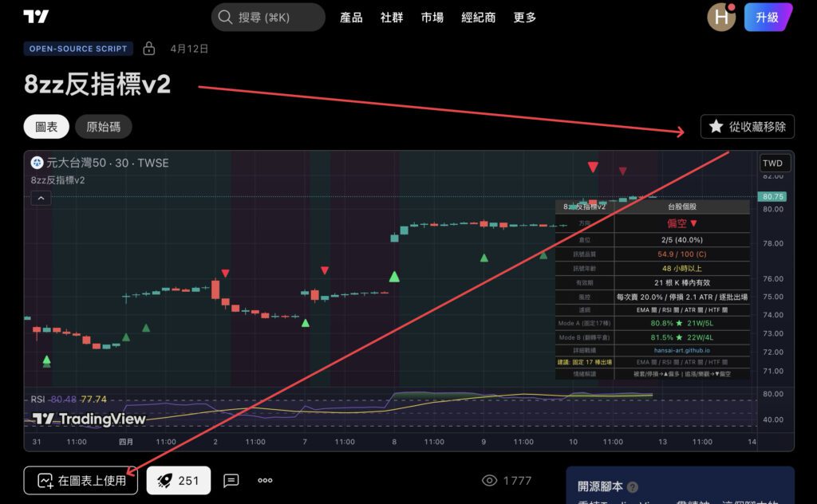
Task: Click the eye views icon beside 1777
Action: click(489, 480)
